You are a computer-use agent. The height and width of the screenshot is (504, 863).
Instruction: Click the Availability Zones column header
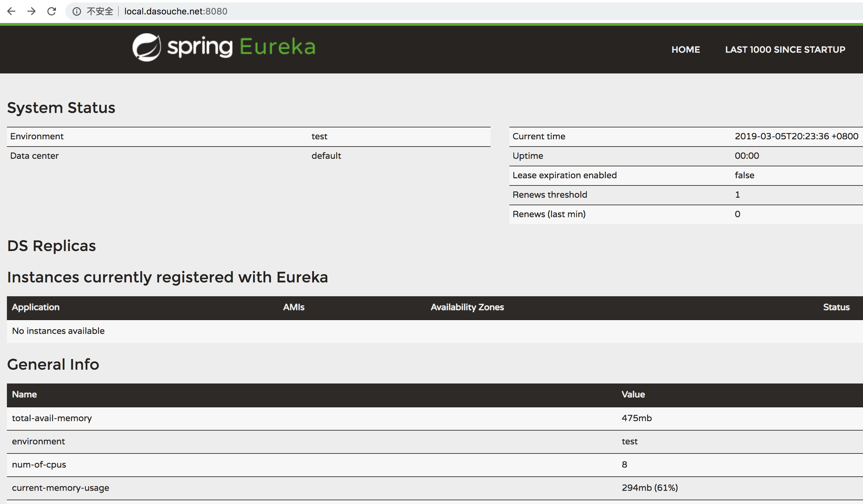(x=467, y=307)
